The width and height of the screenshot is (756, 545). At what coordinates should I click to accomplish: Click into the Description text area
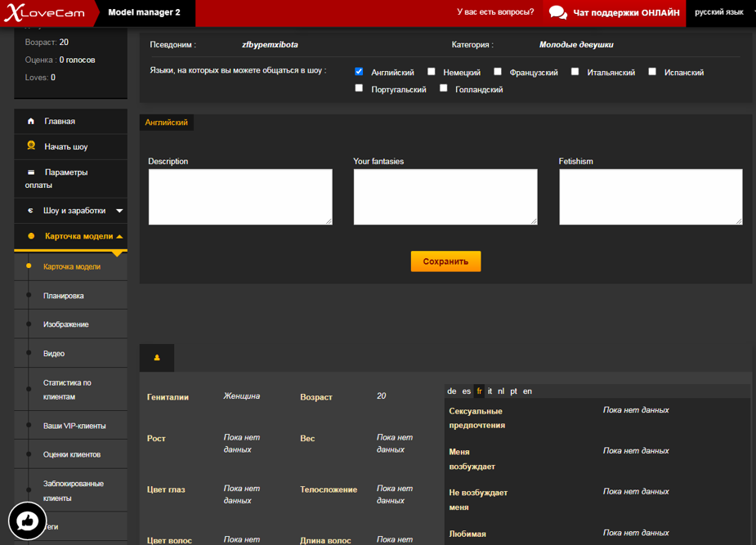tap(240, 197)
